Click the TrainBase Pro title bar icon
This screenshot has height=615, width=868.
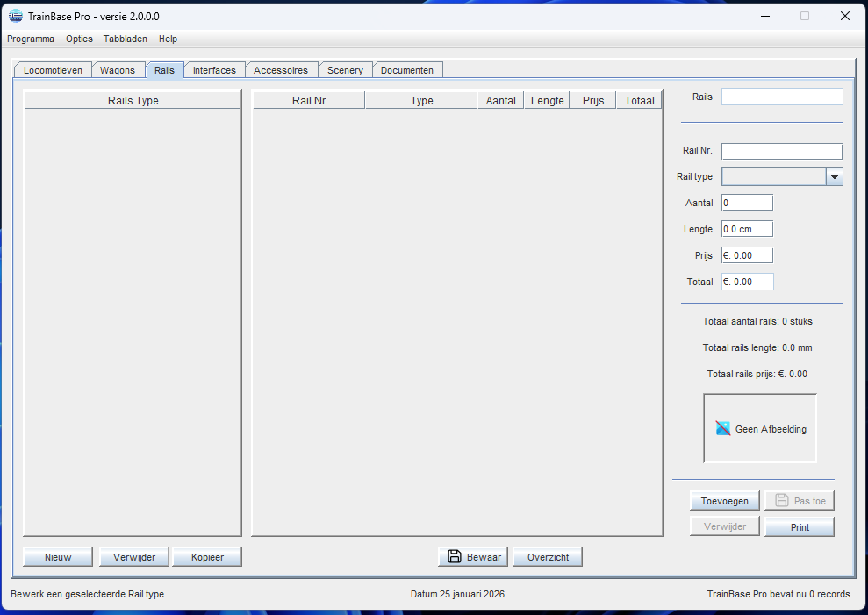click(15, 16)
